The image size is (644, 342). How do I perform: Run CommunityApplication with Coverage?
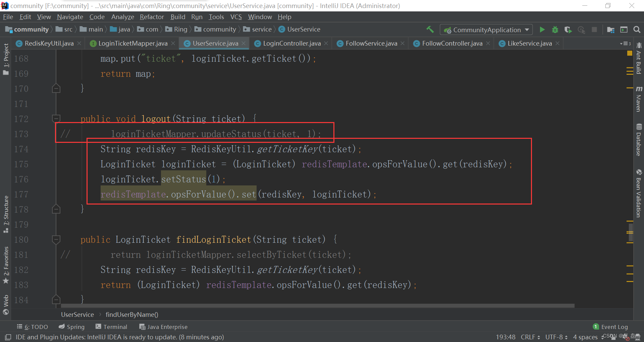[568, 30]
